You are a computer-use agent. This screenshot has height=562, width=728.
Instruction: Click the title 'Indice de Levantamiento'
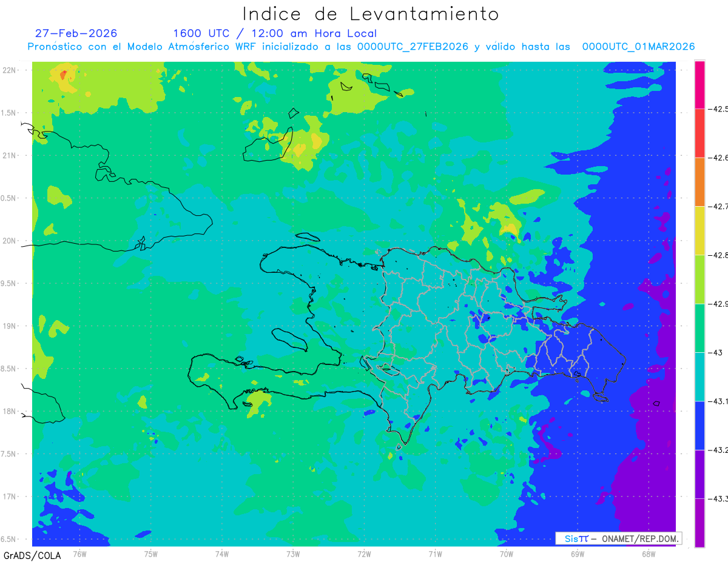click(x=371, y=14)
